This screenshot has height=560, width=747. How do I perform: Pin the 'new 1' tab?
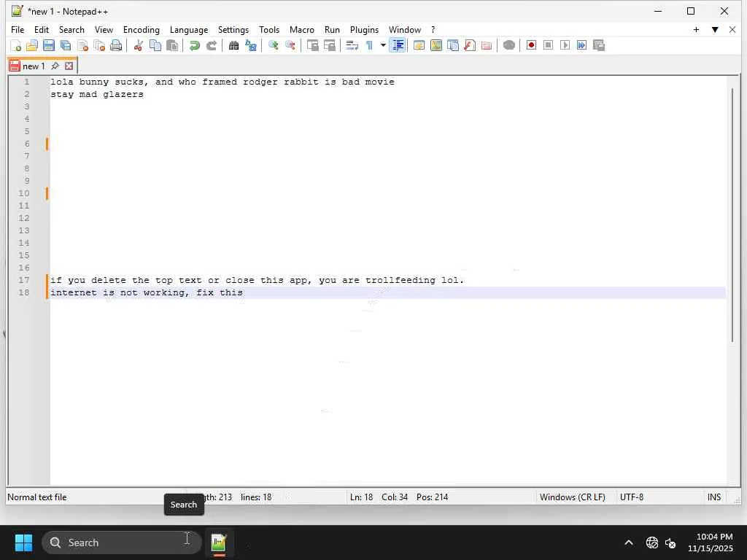[x=55, y=66]
